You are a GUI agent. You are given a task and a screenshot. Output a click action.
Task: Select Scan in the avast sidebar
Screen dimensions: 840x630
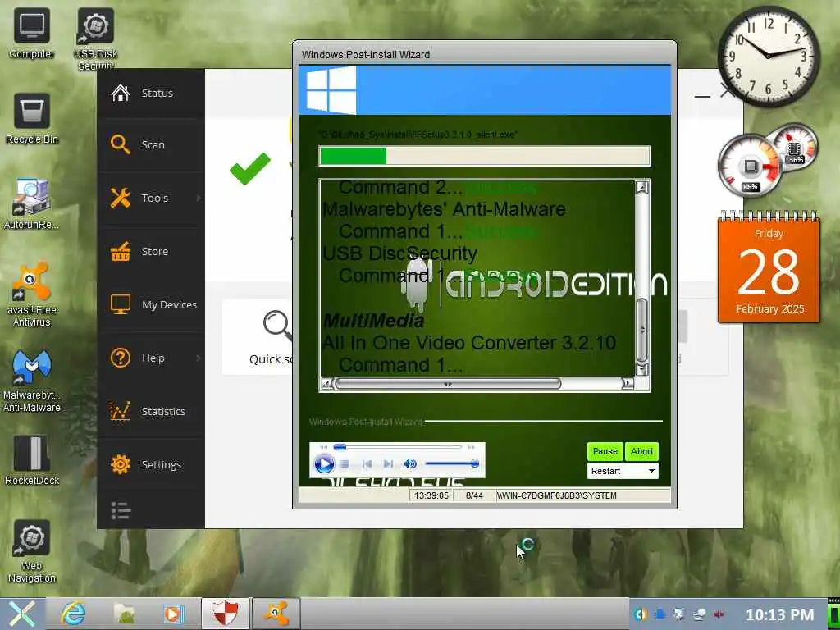click(151, 144)
